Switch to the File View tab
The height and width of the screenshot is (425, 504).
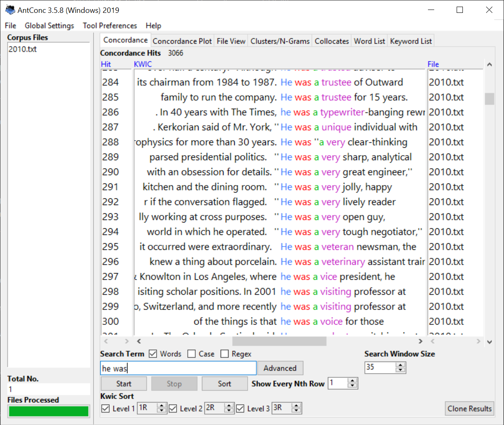click(x=231, y=41)
